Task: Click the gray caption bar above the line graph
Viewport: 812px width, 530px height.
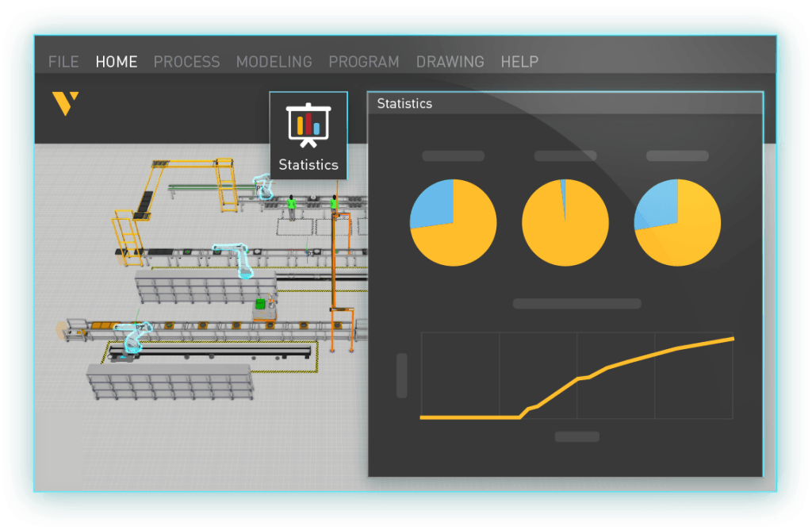Action: tap(577, 304)
